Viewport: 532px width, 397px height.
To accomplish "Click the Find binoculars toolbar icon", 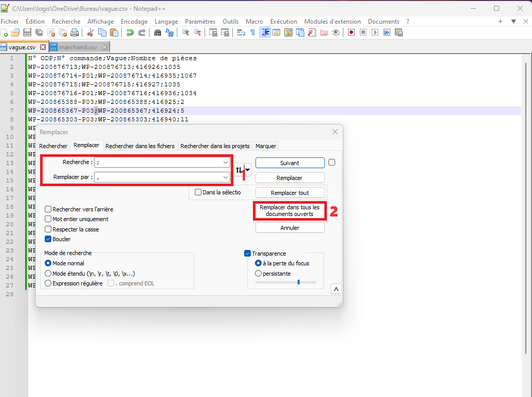I will click(x=158, y=32).
